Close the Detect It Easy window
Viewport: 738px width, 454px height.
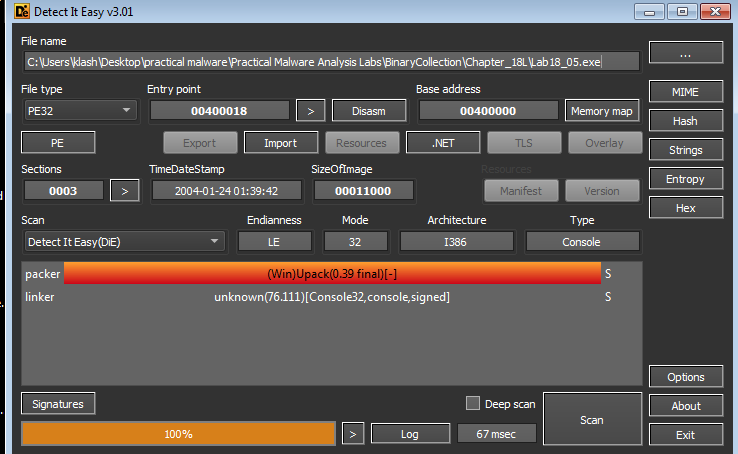715,11
